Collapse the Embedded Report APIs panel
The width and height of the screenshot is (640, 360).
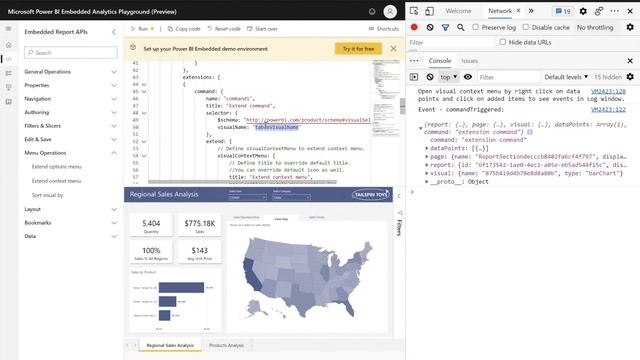click(113, 32)
